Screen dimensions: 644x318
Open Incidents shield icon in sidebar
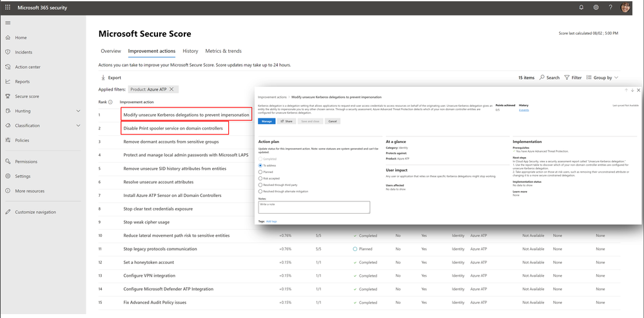pos(7,52)
